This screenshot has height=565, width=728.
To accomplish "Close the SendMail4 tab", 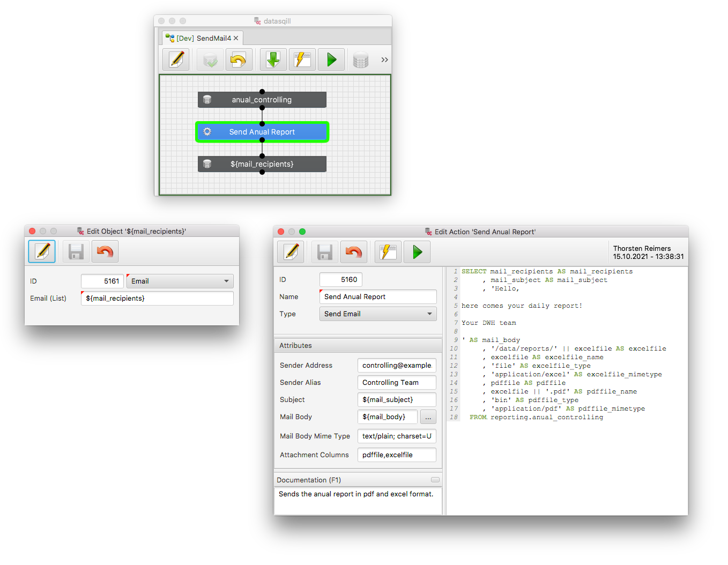I will pyautogui.click(x=236, y=38).
